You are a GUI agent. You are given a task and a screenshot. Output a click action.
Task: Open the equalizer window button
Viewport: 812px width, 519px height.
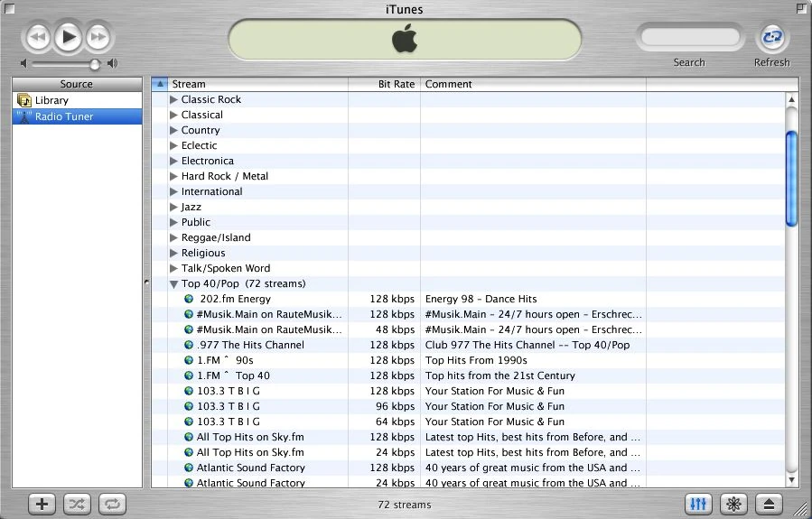(x=697, y=504)
